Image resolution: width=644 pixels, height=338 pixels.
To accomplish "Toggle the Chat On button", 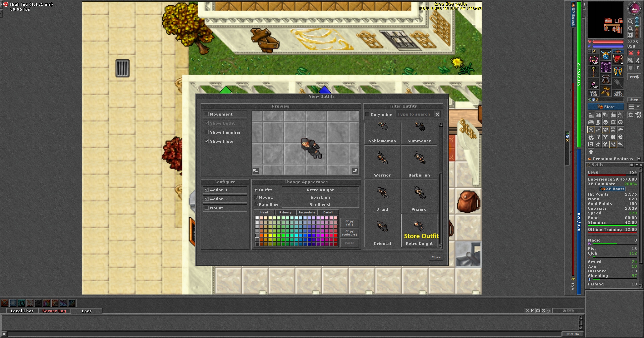I will click(573, 334).
